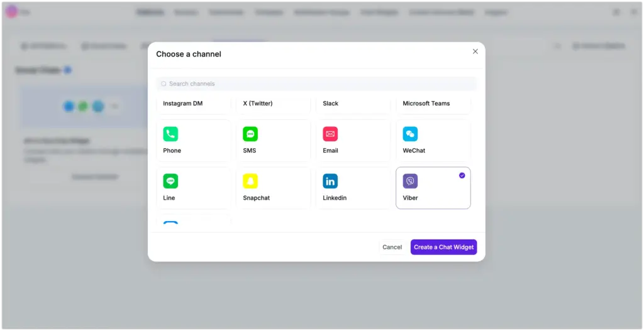Screen dimensions: 644x331
Task: Click the Viber channel icon
Action: pyautogui.click(x=410, y=182)
